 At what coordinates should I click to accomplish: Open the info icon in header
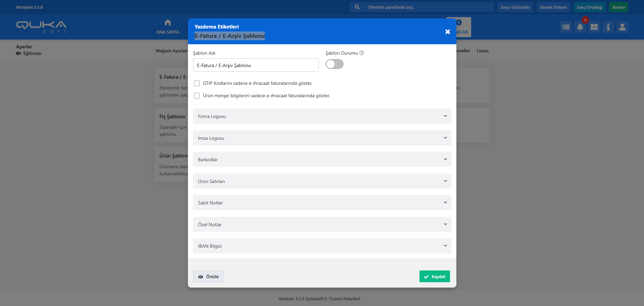pos(608,27)
